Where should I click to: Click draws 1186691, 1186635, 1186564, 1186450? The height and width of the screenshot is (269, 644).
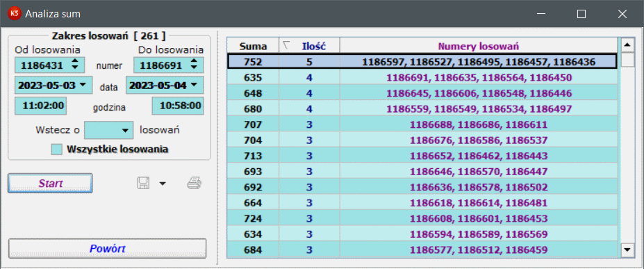click(479, 78)
